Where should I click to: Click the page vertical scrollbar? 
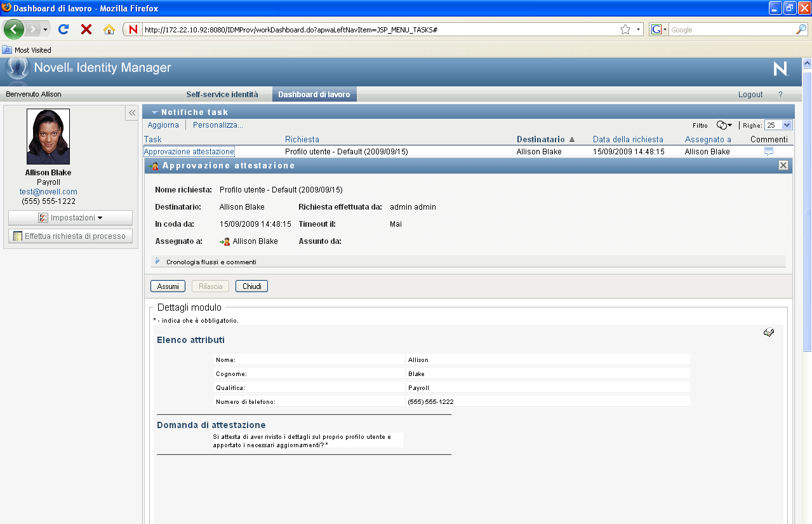click(x=807, y=213)
